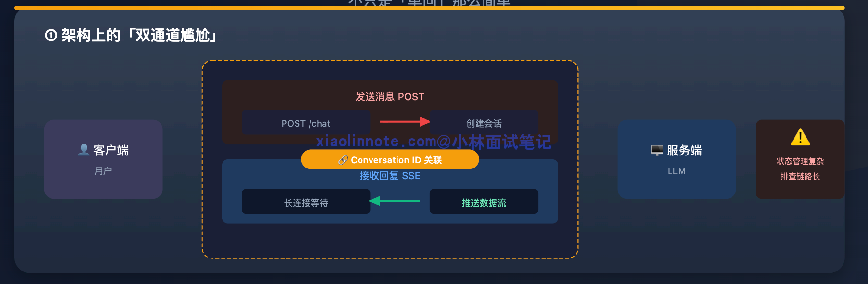Click the 服务端 LLM card
The image size is (868, 284).
[677, 159]
